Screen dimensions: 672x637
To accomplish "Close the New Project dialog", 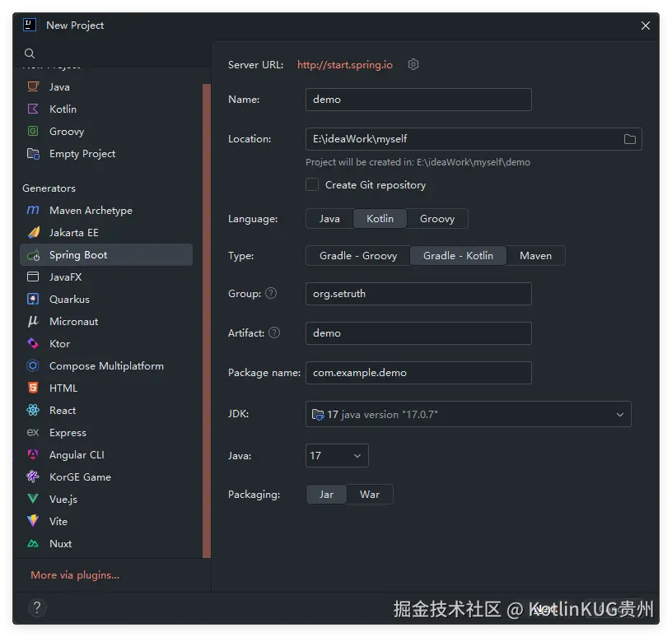I will pos(646,26).
